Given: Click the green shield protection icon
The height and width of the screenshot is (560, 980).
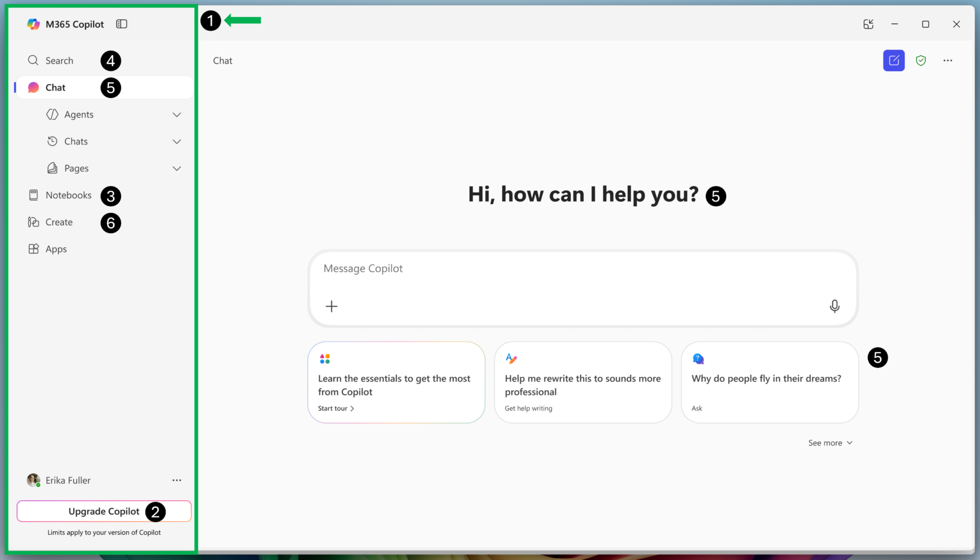Looking at the screenshot, I should pos(921,61).
